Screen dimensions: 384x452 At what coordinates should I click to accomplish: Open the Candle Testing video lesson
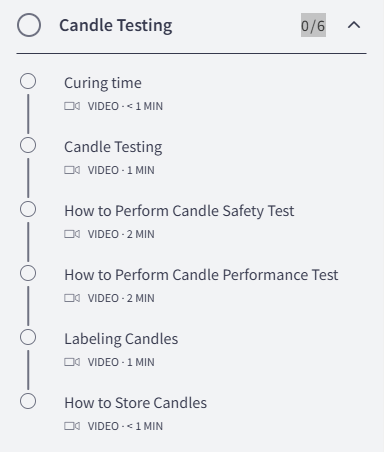pos(113,147)
